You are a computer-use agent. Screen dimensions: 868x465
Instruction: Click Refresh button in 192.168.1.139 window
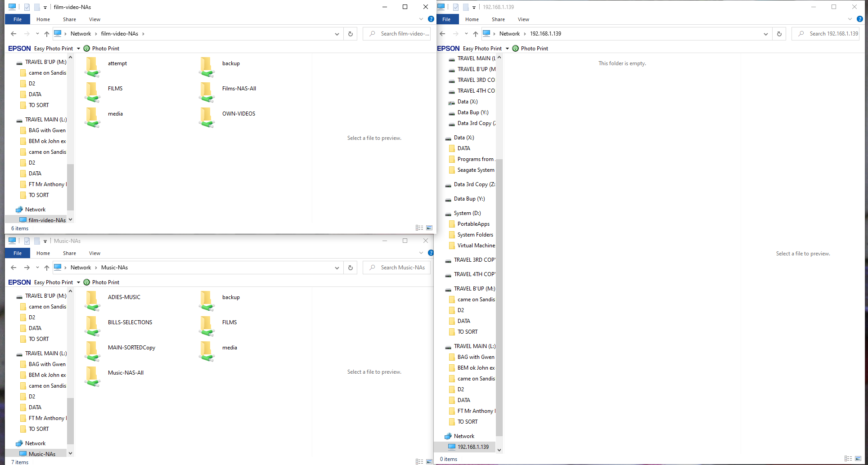[x=779, y=34]
